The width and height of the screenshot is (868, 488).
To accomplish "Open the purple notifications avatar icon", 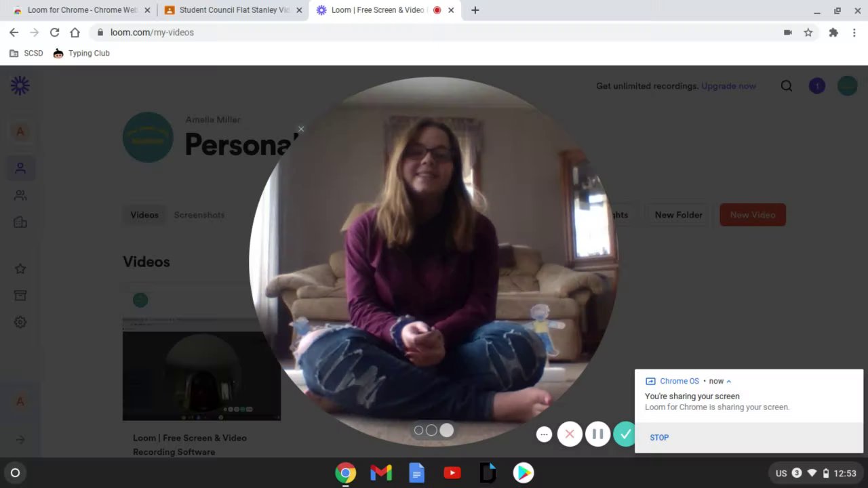I will coord(817,86).
